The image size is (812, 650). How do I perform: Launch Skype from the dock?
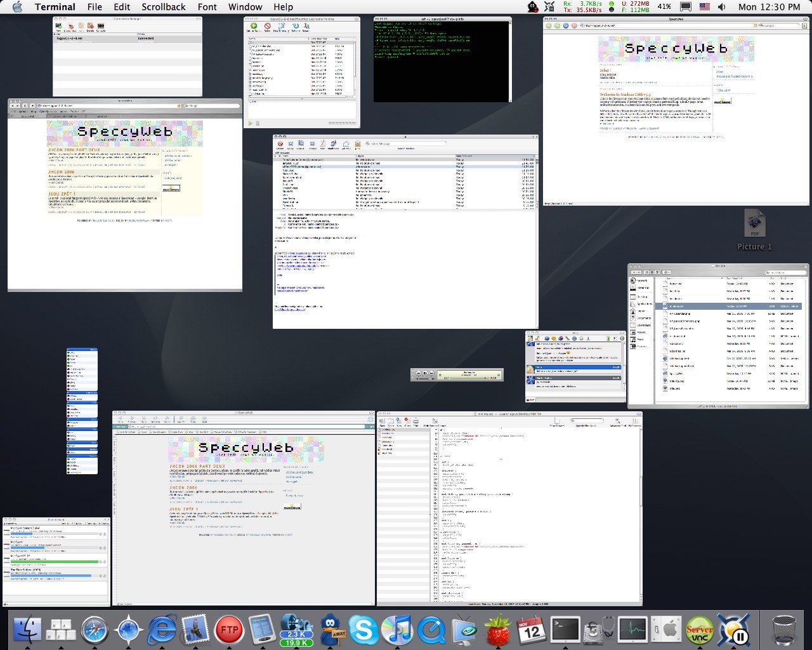(364, 630)
